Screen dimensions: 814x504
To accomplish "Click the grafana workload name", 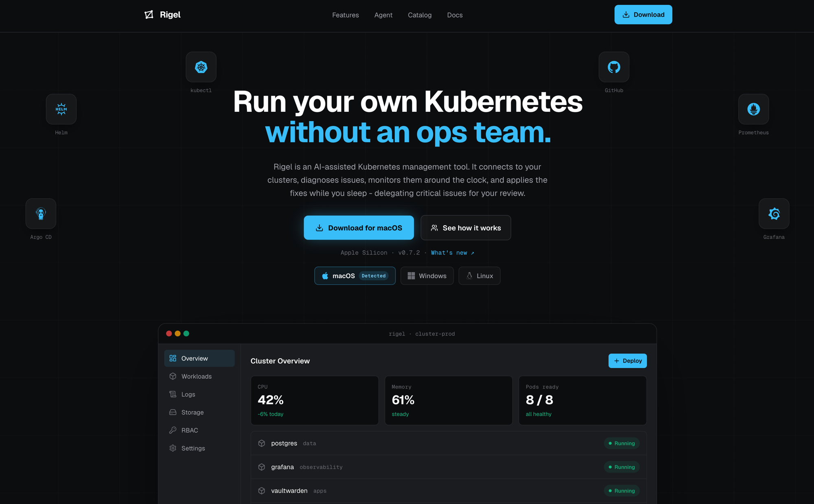I will [x=282, y=467].
